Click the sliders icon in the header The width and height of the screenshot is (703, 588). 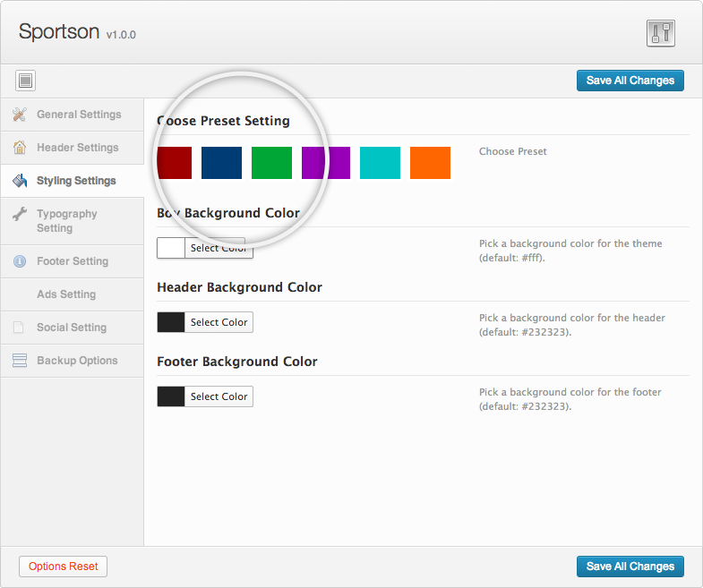(x=660, y=33)
